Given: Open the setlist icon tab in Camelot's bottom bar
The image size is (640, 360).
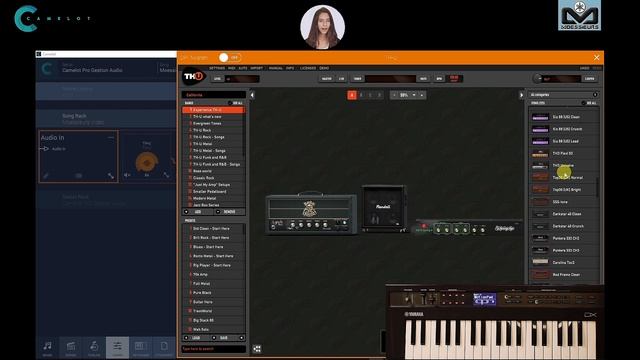Looking at the screenshot, I should click(x=71, y=348).
